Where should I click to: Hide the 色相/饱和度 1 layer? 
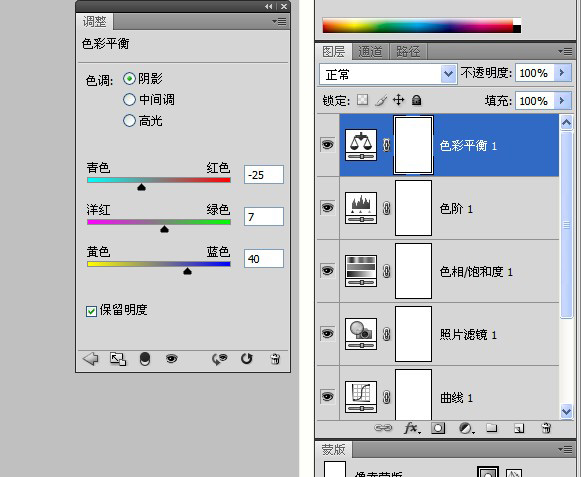[328, 270]
